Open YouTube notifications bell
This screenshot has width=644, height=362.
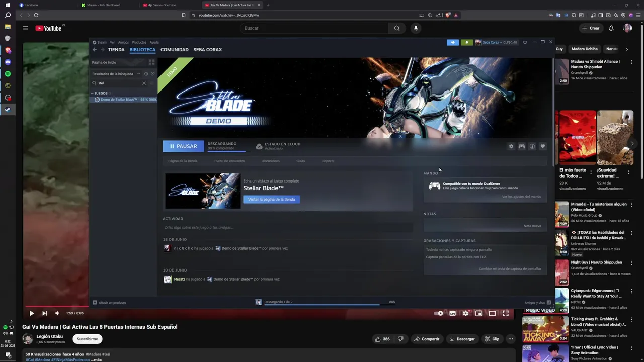pos(611,28)
